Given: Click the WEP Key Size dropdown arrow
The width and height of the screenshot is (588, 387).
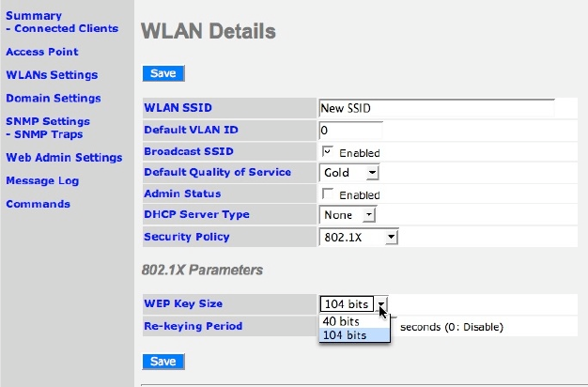Looking at the screenshot, I should click(381, 303).
